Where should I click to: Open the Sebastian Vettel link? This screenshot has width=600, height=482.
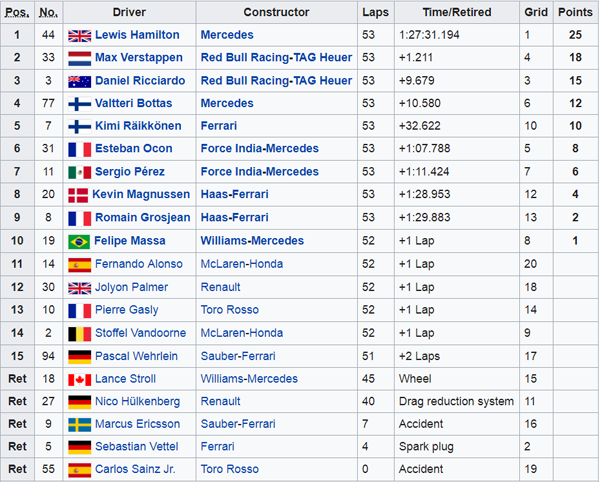pos(137,446)
